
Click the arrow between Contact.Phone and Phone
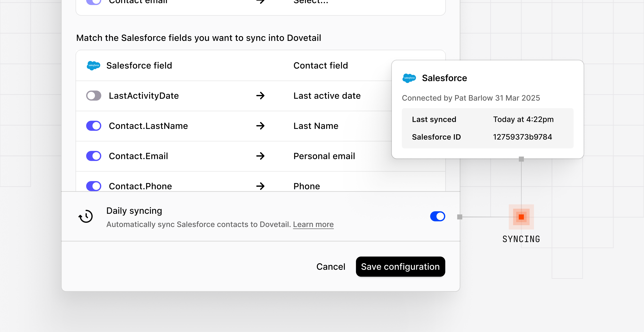pyautogui.click(x=260, y=186)
